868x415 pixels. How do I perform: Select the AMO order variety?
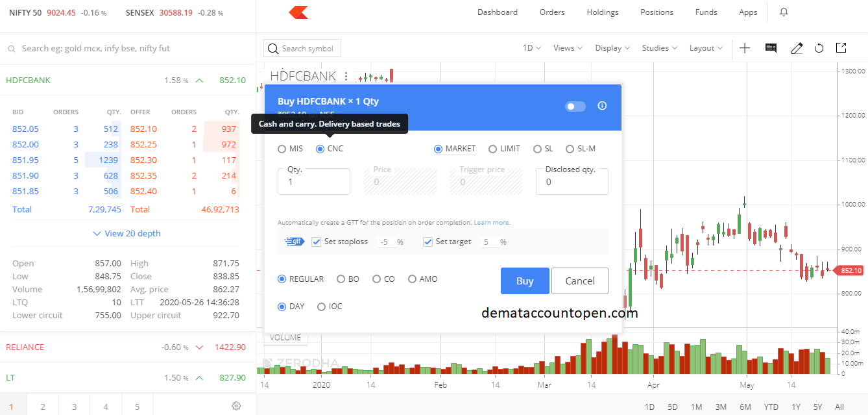point(423,279)
